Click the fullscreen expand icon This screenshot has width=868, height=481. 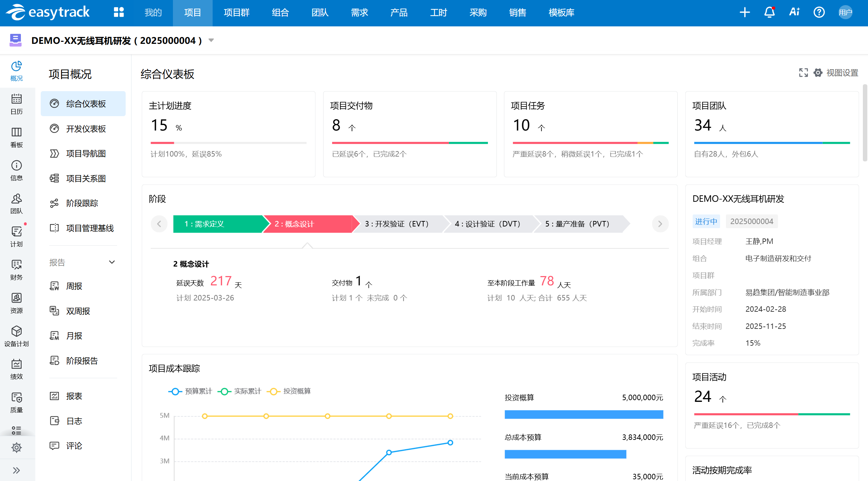point(803,73)
